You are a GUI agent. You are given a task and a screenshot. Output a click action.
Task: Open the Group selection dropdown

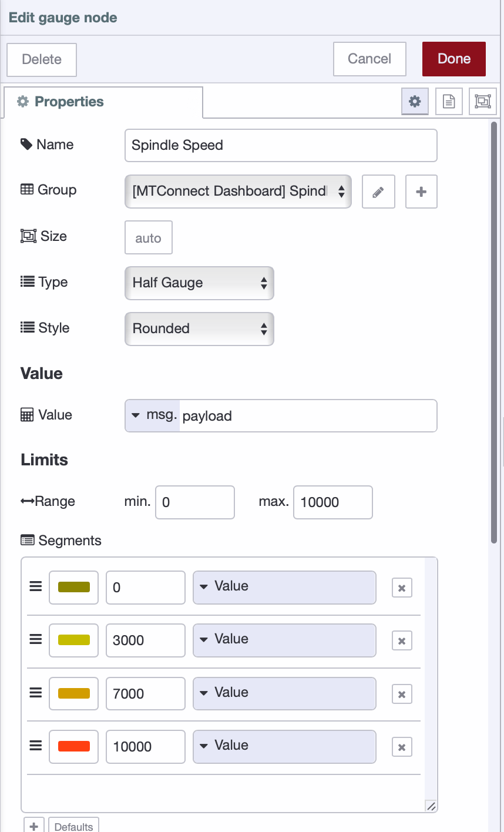click(238, 192)
